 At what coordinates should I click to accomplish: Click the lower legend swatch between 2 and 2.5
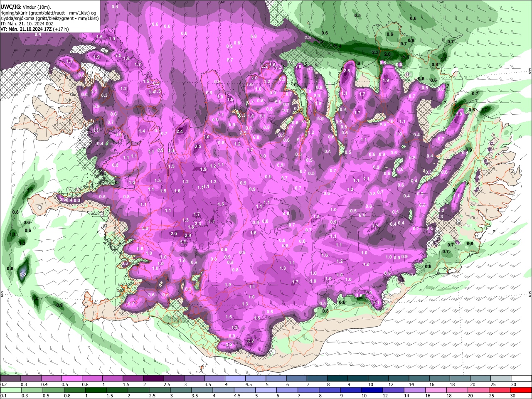pos(138,390)
